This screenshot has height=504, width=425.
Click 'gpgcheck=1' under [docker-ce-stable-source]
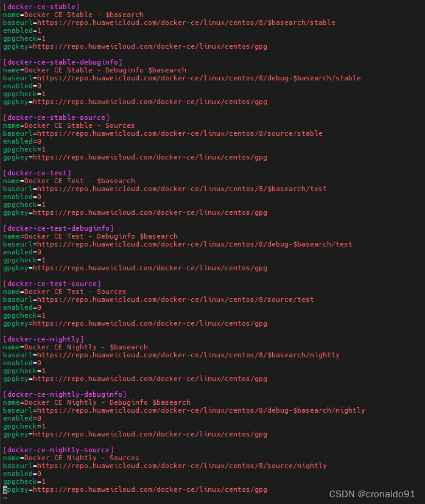click(x=24, y=149)
